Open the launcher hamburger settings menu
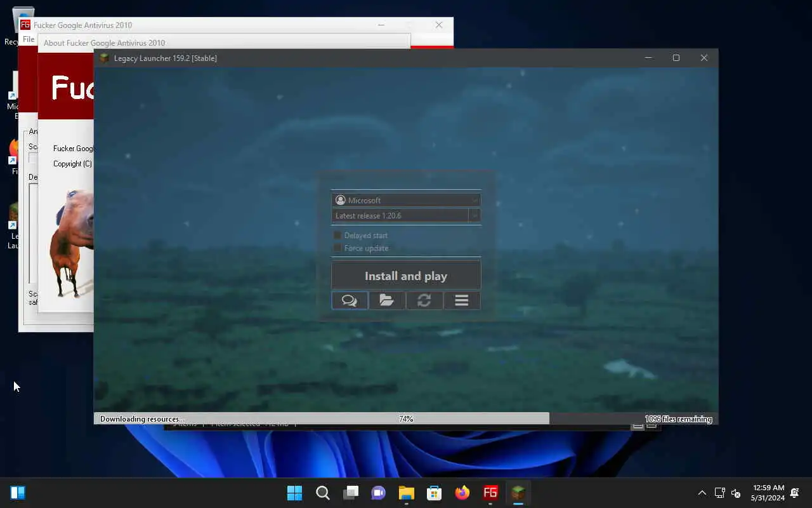The width and height of the screenshot is (812, 508). pos(462,300)
